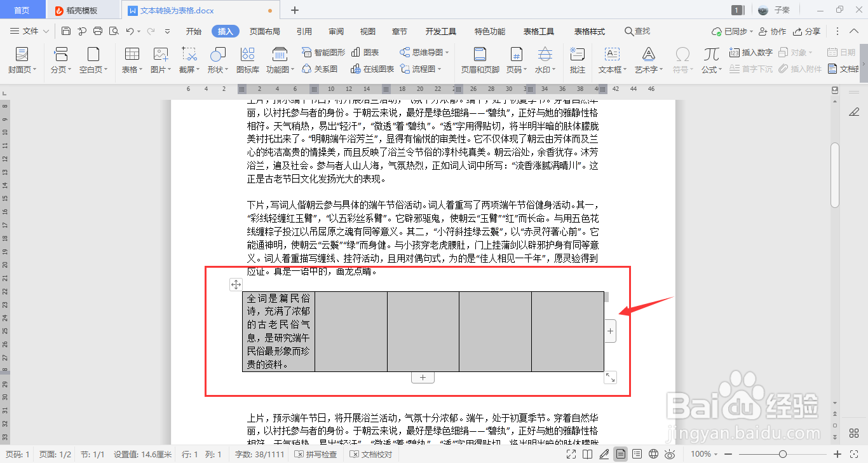The width and height of the screenshot is (868, 463).
Task: Add a table column with right plus button
Action: click(x=610, y=331)
